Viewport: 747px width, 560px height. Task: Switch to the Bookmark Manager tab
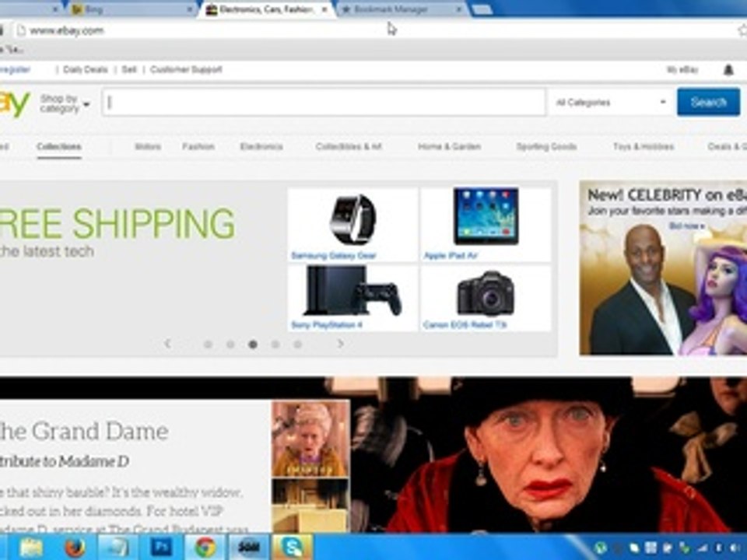400,9
